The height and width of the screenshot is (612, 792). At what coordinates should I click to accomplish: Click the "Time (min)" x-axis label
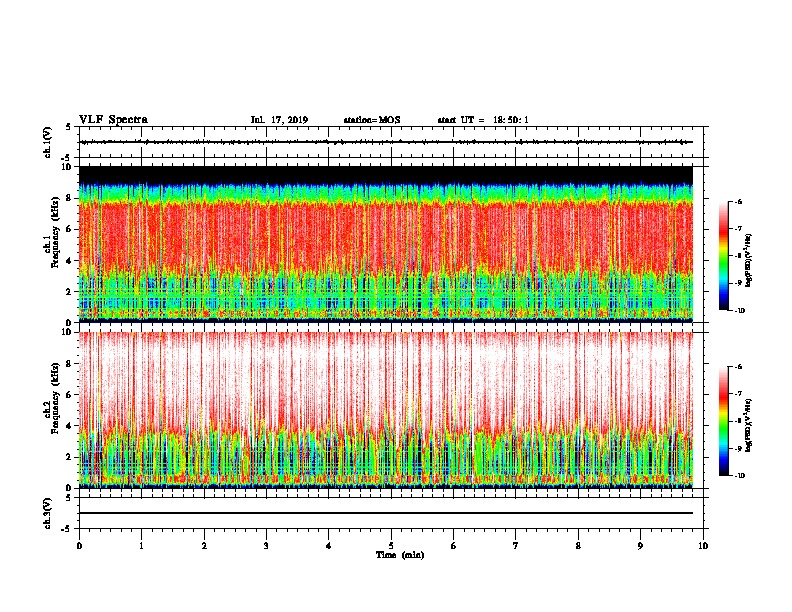[400, 555]
